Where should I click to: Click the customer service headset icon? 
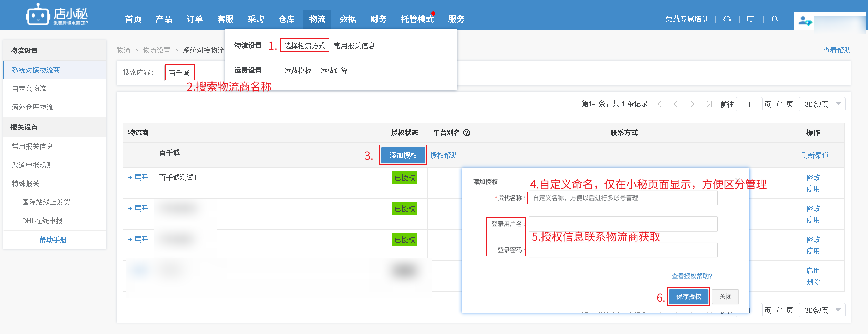coord(727,19)
